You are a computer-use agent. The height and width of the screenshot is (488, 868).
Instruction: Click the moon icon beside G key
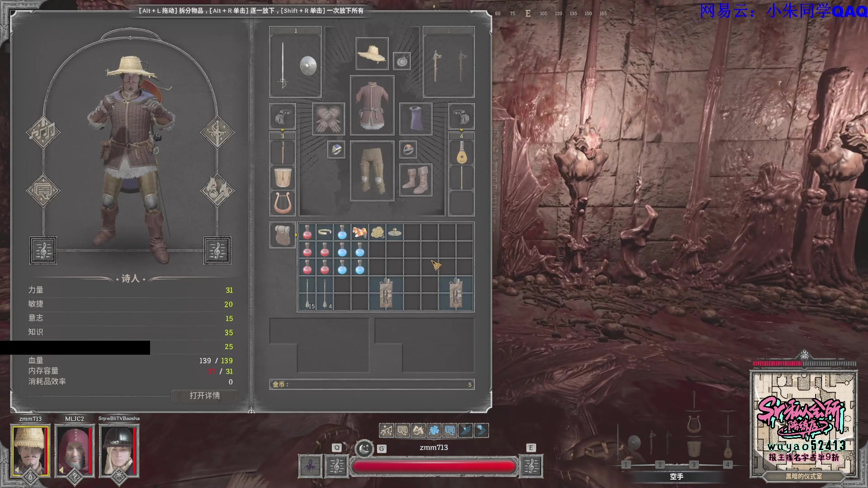(364, 449)
